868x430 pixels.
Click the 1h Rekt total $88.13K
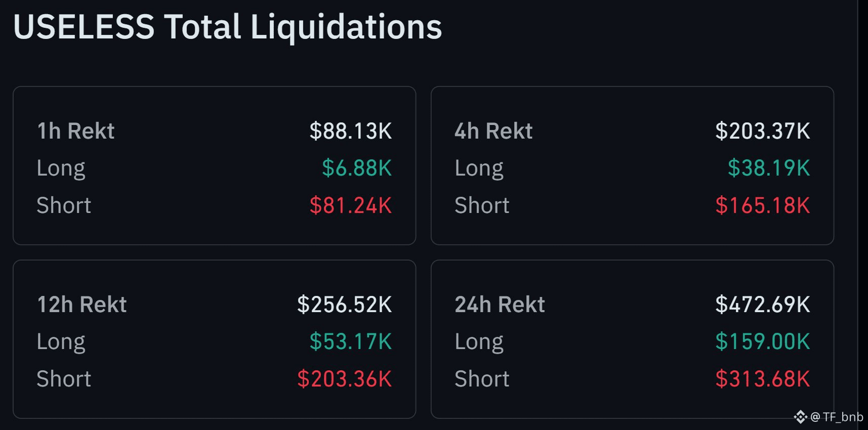click(351, 131)
